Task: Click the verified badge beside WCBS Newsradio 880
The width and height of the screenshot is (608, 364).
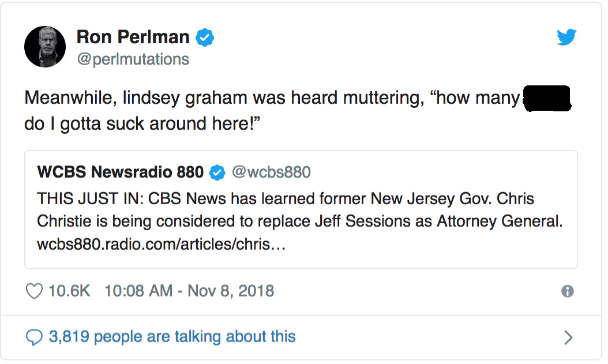Action: 217,172
